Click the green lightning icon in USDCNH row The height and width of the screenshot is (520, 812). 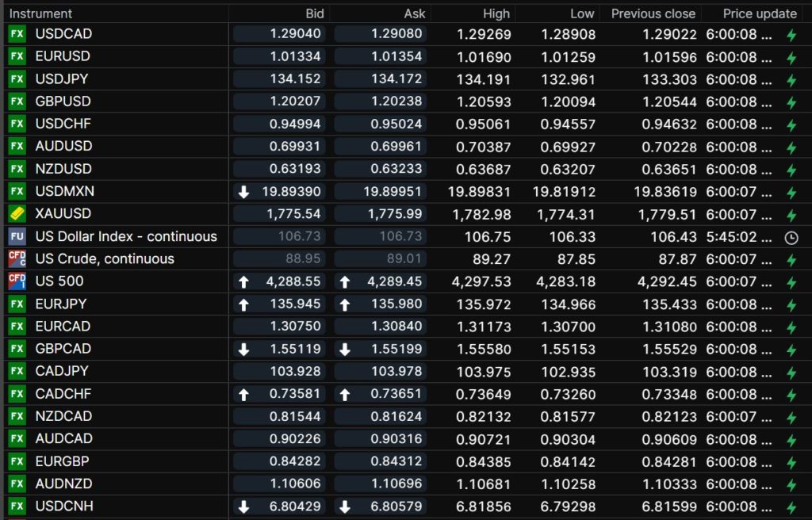pyautogui.click(x=791, y=507)
